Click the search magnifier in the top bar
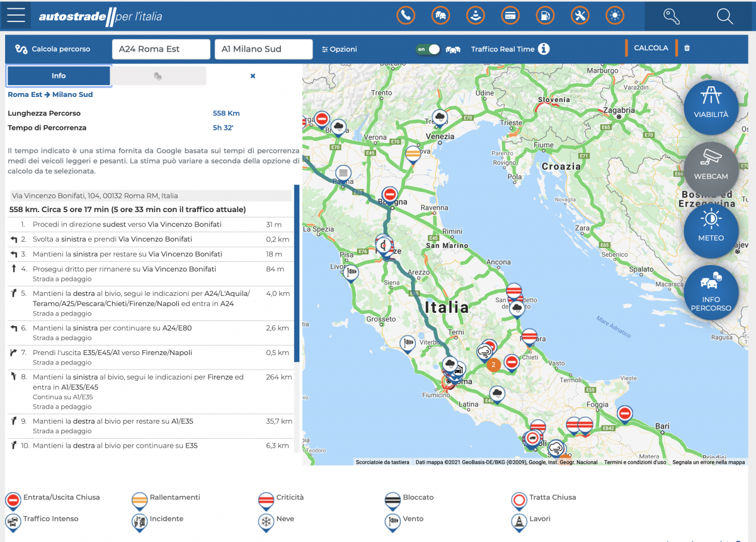This screenshot has width=756, height=542. (725, 17)
